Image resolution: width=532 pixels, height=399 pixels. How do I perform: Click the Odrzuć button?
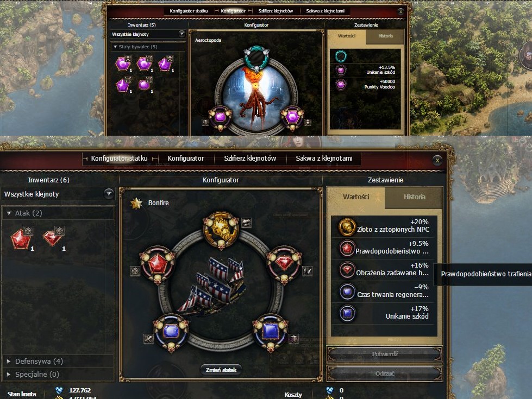click(x=385, y=373)
